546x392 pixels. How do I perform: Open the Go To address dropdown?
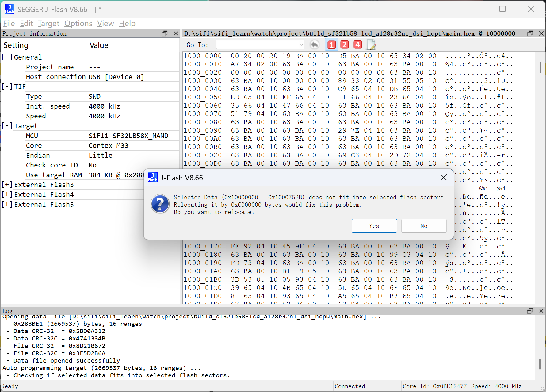[301, 45]
